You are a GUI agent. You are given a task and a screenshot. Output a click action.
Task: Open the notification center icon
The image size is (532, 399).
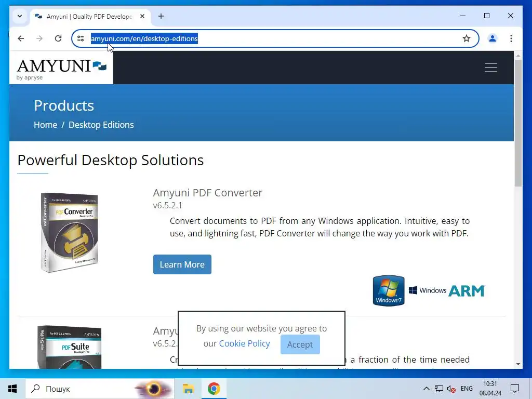pyautogui.click(x=515, y=389)
